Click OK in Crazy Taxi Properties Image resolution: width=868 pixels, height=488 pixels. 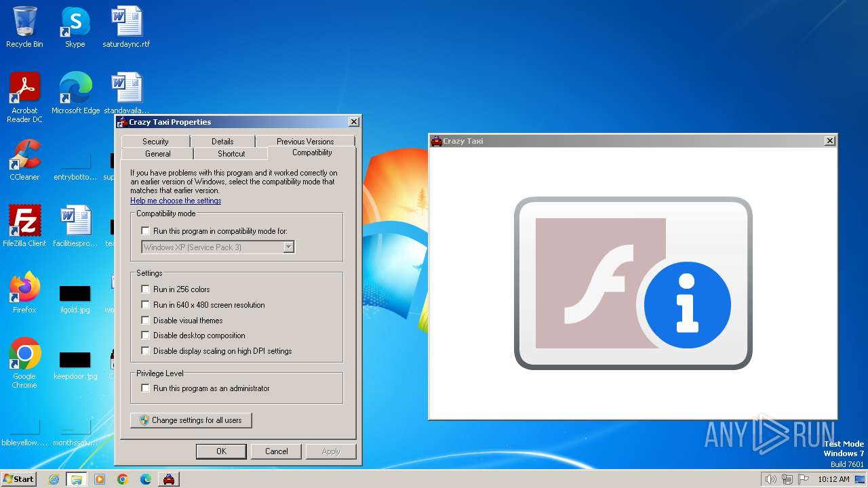(221, 451)
